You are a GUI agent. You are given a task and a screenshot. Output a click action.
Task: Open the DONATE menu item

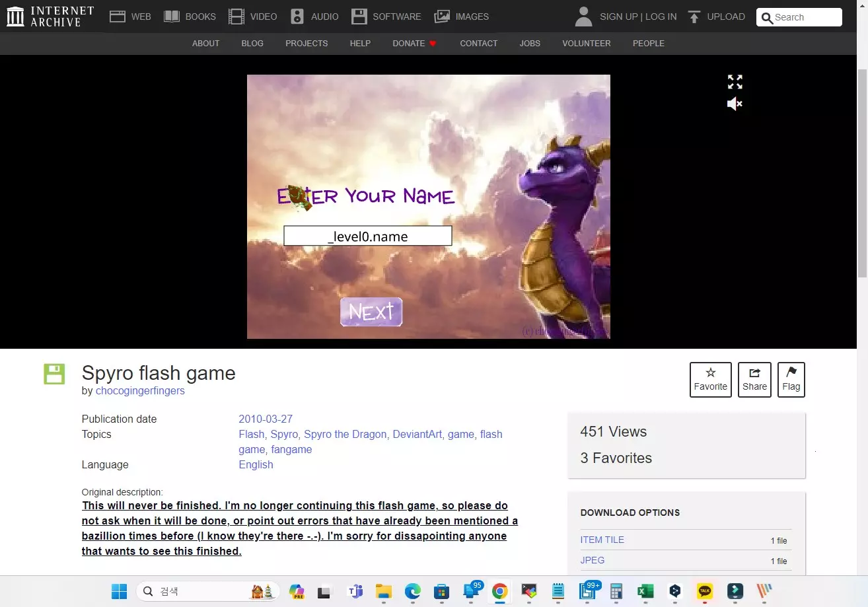point(414,43)
